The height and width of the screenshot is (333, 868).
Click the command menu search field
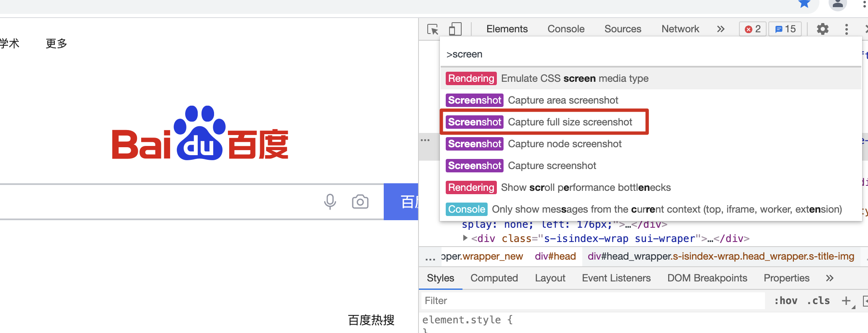[x=651, y=54]
